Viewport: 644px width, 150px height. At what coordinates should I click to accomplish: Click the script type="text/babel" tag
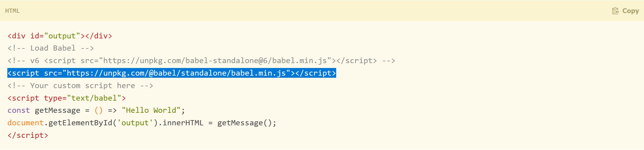67,98
